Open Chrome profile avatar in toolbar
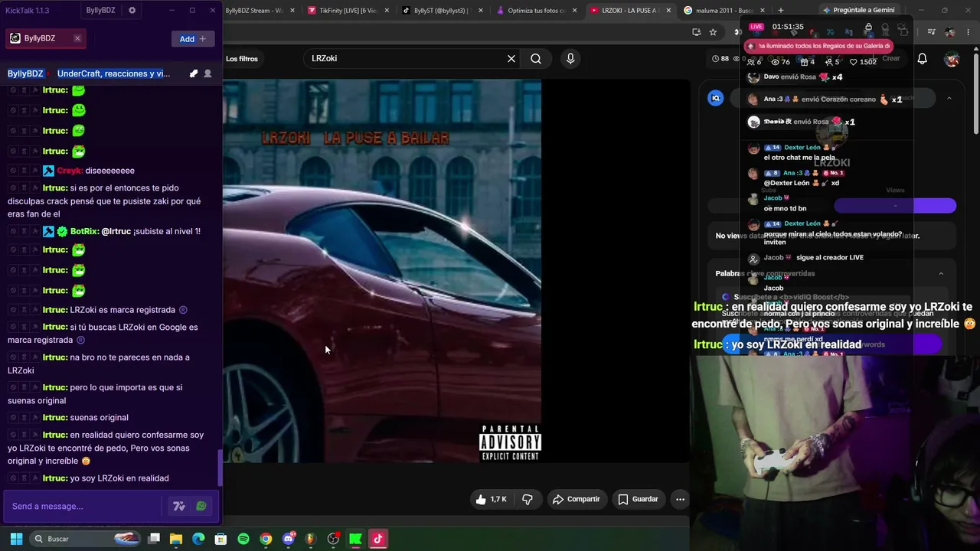This screenshot has width=980, height=551. pos(950,32)
